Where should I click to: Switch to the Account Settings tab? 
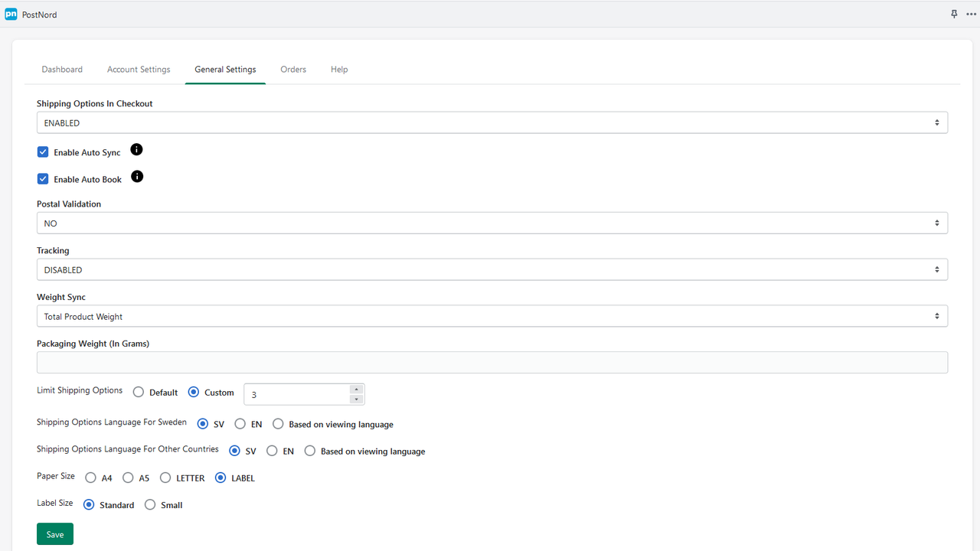tap(139, 69)
